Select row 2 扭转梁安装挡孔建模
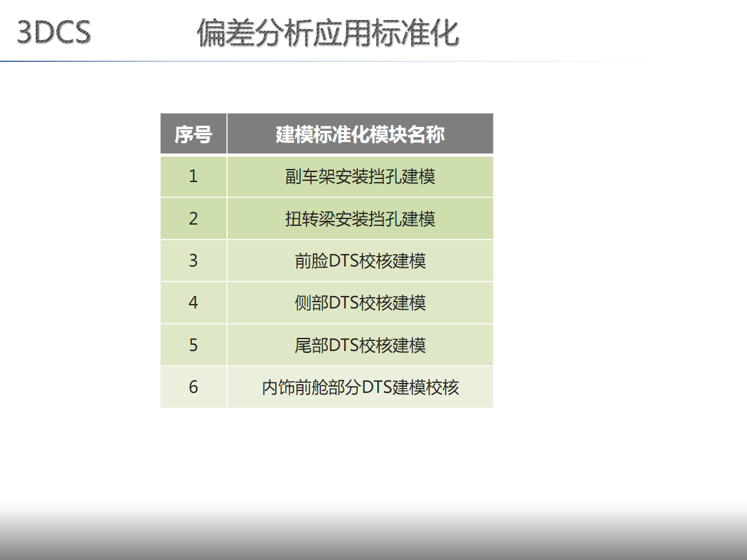Image resolution: width=747 pixels, height=560 pixels. (360, 218)
